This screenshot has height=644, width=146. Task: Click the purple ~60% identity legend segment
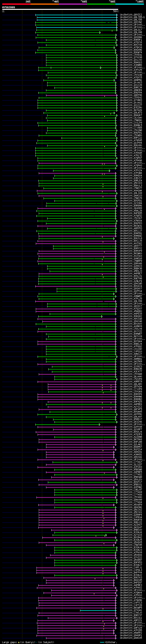73,4
